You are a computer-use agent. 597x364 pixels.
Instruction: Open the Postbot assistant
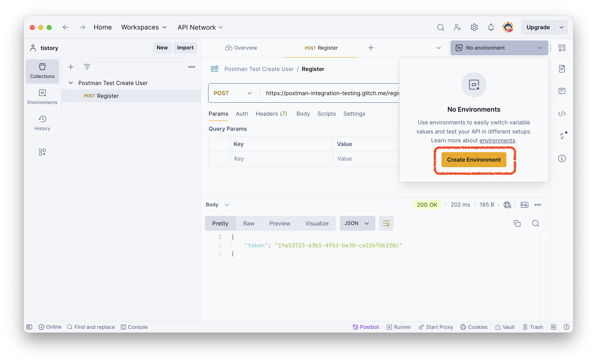pos(366,327)
